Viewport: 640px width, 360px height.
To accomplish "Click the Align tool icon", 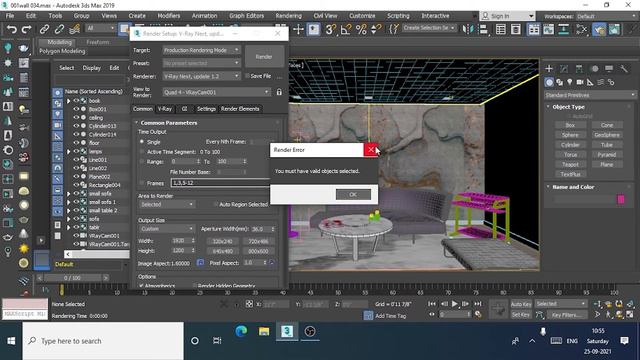I will point(483,29).
